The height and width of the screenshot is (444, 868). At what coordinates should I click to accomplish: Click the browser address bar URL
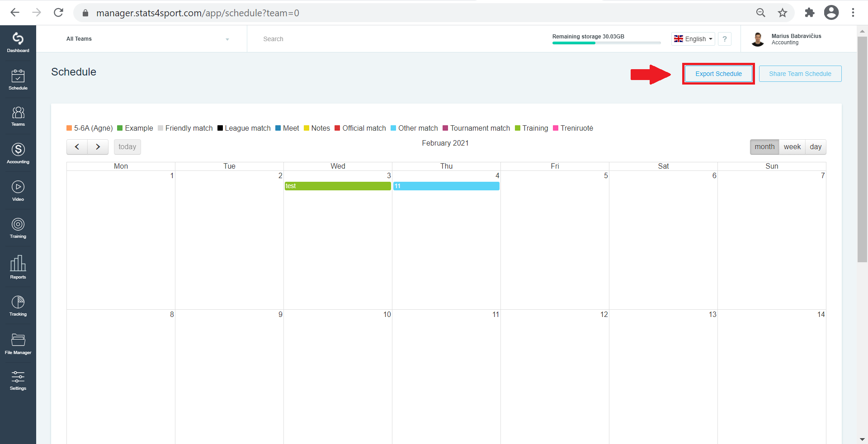(x=198, y=13)
